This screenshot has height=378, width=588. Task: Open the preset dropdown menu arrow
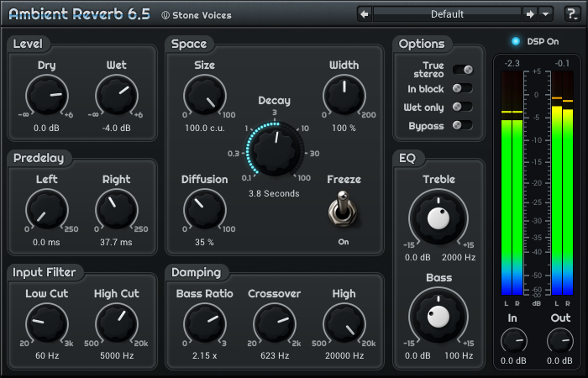pos(546,14)
